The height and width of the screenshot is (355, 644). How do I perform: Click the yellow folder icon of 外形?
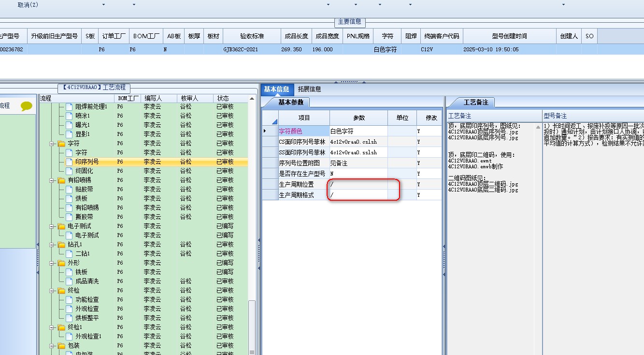coord(61,263)
